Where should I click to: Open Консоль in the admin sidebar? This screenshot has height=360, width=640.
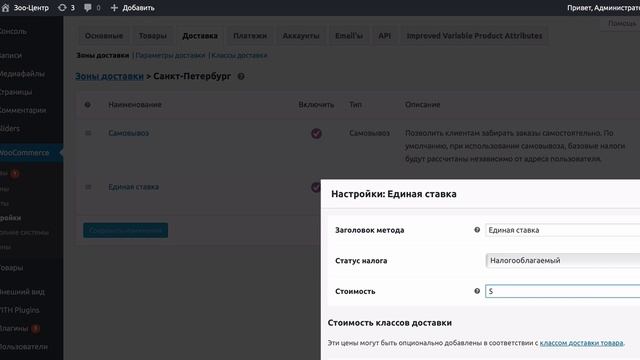(x=13, y=31)
